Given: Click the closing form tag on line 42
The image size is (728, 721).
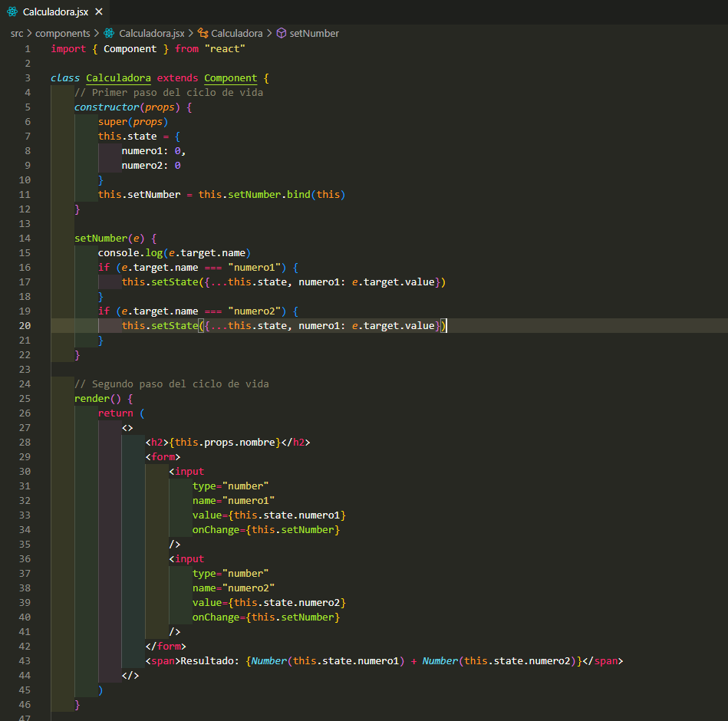Looking at the screenshot, I should click(x=166, y=646).
